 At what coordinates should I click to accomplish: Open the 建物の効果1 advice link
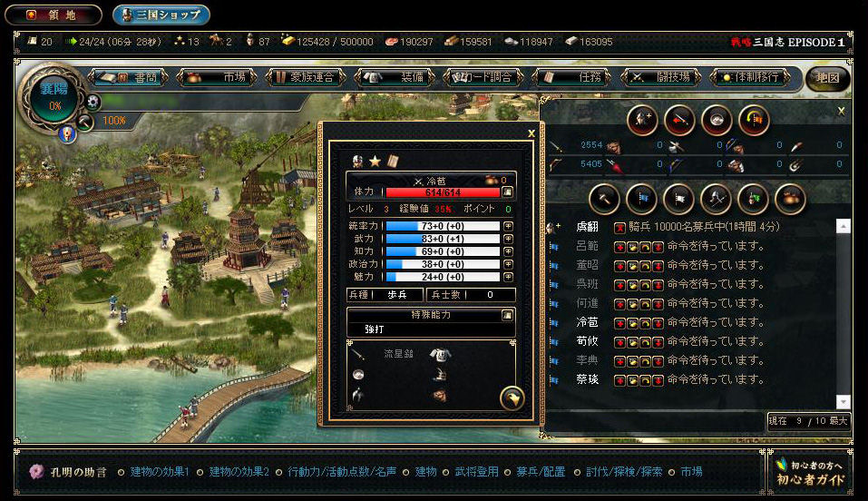coord(160,472)
